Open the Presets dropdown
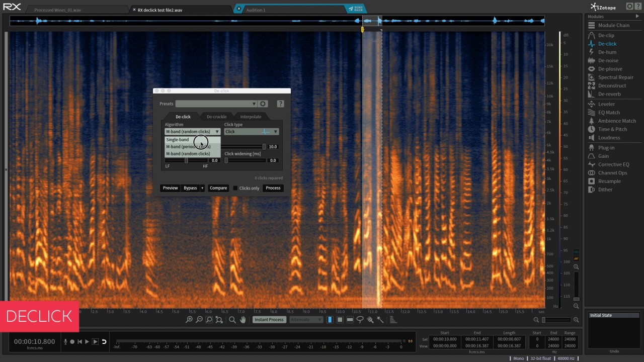This screenshot has width=644, height=362. tap(216, 104)
